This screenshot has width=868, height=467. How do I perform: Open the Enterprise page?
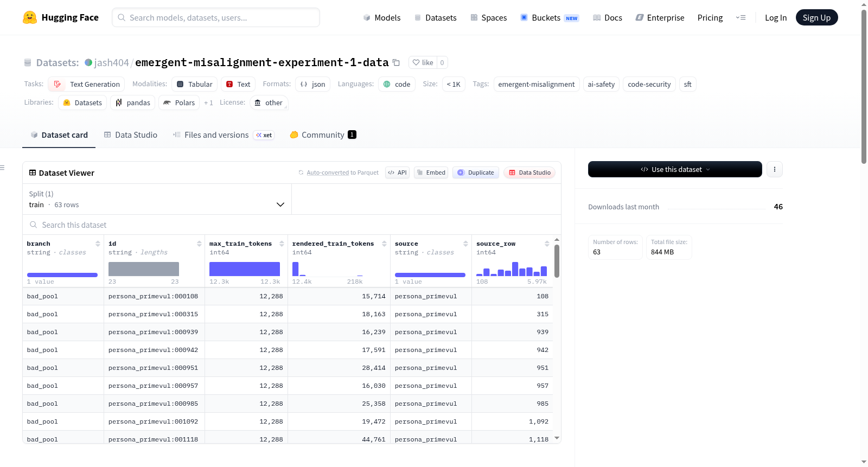click(660, 17)
